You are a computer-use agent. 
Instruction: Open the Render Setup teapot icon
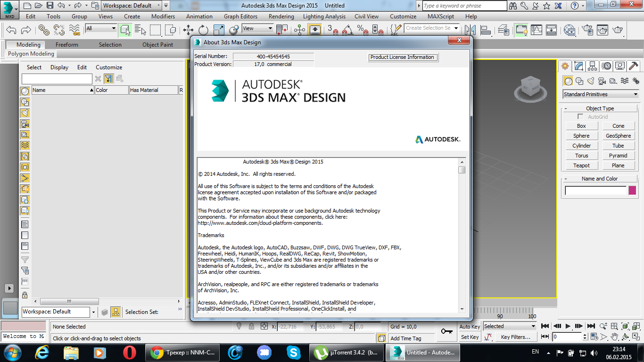(x=587, y=30)
